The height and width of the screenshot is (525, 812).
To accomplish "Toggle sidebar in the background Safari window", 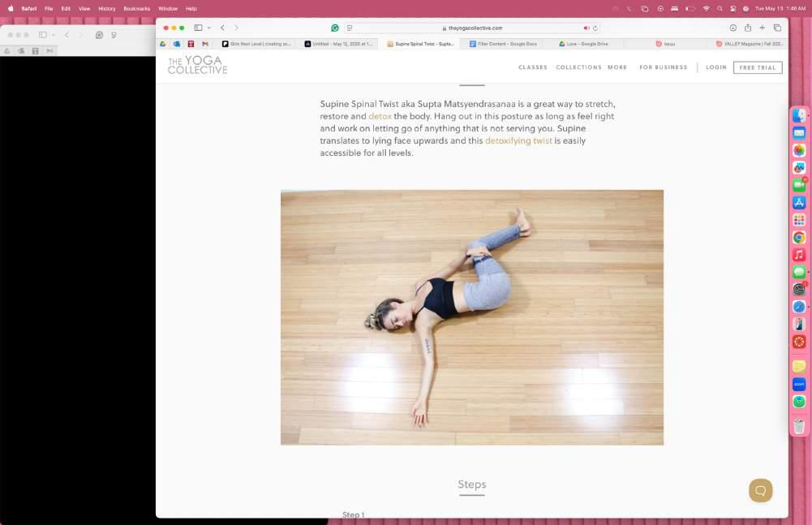I will point(42,35).
